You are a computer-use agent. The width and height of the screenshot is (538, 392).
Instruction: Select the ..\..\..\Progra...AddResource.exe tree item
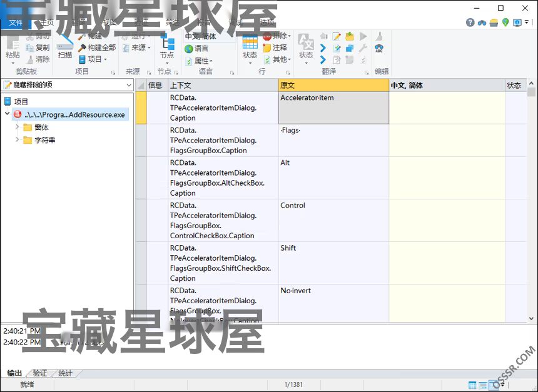point(70,114)
